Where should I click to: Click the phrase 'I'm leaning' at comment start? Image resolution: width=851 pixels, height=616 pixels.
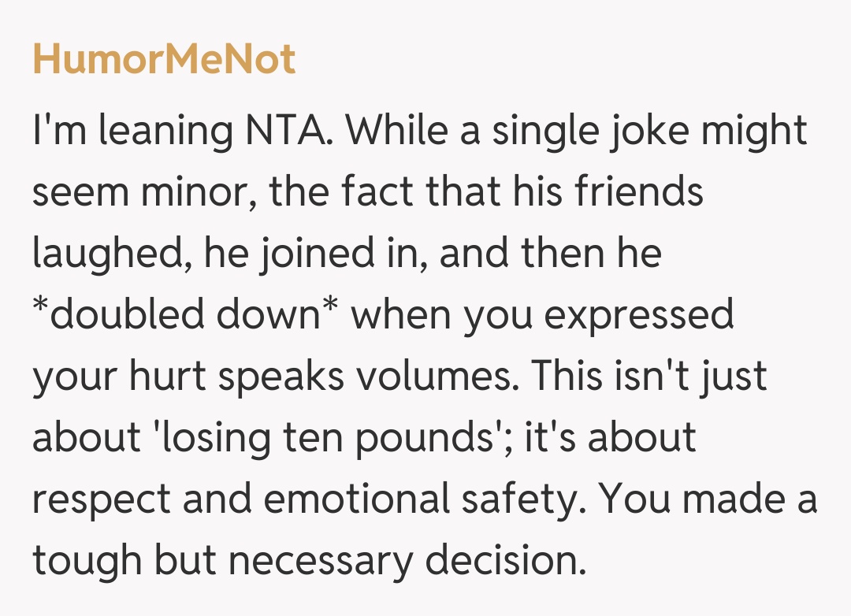pos(123,132)
